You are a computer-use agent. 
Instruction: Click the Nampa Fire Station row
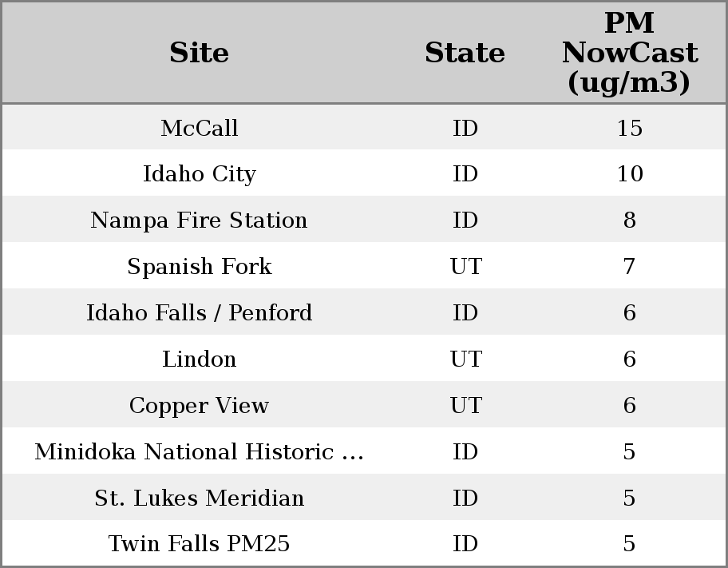tap(199, 220)
